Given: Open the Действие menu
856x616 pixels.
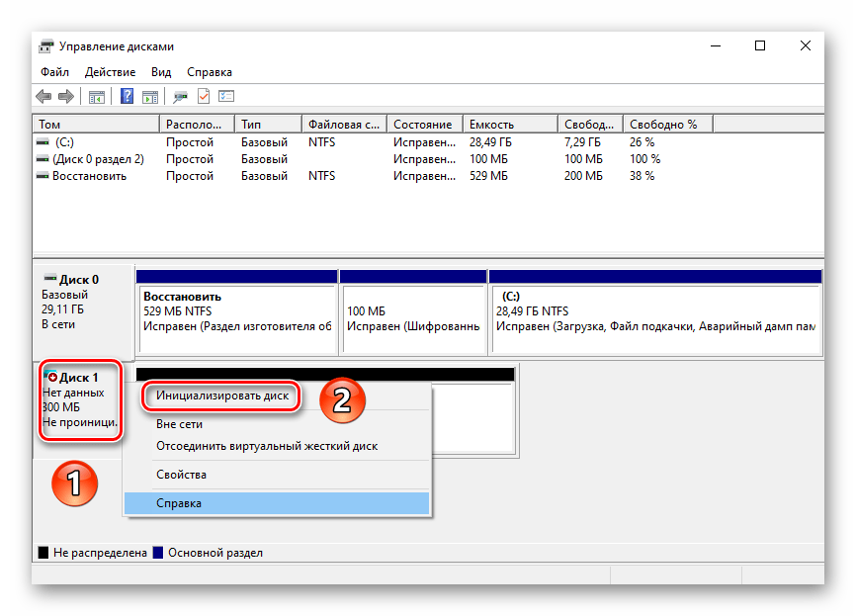Looking at the screenshot, I should click(110, 72).
